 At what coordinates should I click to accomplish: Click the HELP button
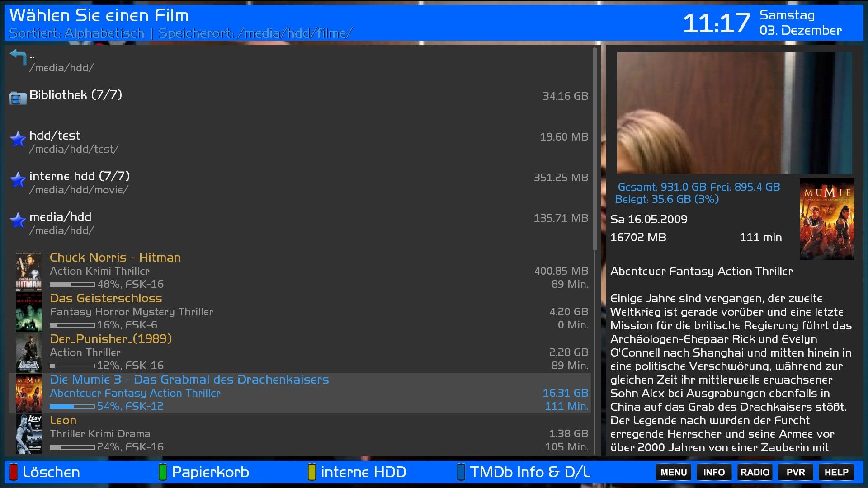click(836, 472)
